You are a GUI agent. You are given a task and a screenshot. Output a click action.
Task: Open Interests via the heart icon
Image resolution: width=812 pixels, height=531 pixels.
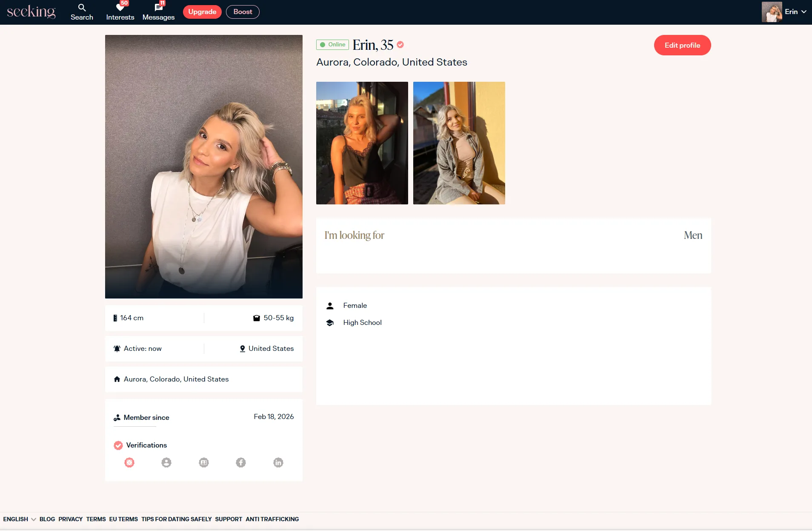[x=120, y=8]
